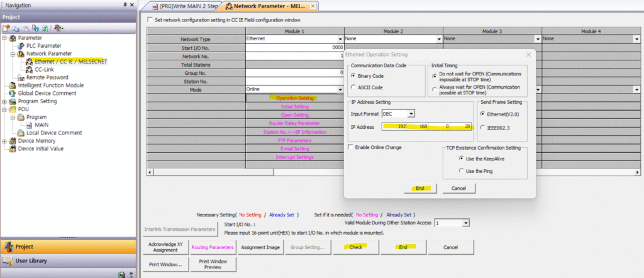Click the CC-Link network icon
Screen dimensions: 644x278
pos(29,70)
